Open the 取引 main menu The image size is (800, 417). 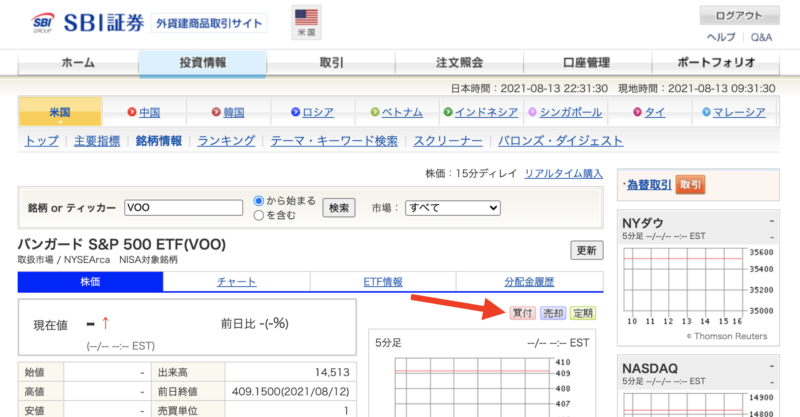coord(331,63)
